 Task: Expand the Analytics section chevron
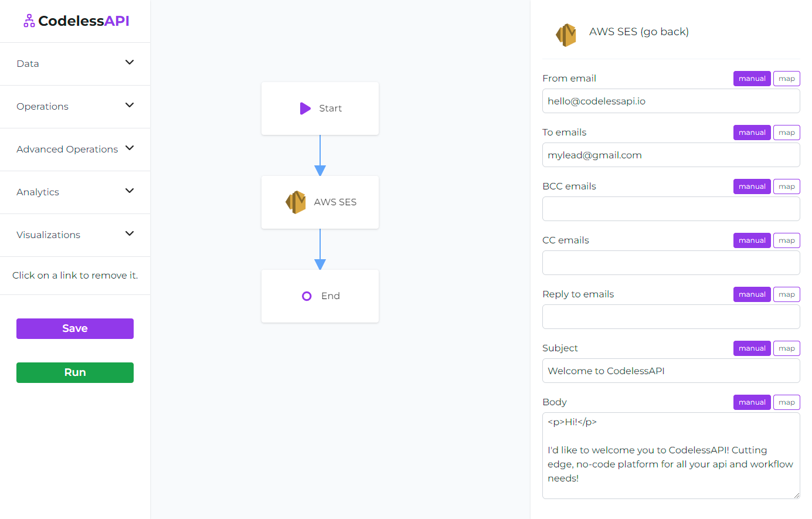[130, 191]
